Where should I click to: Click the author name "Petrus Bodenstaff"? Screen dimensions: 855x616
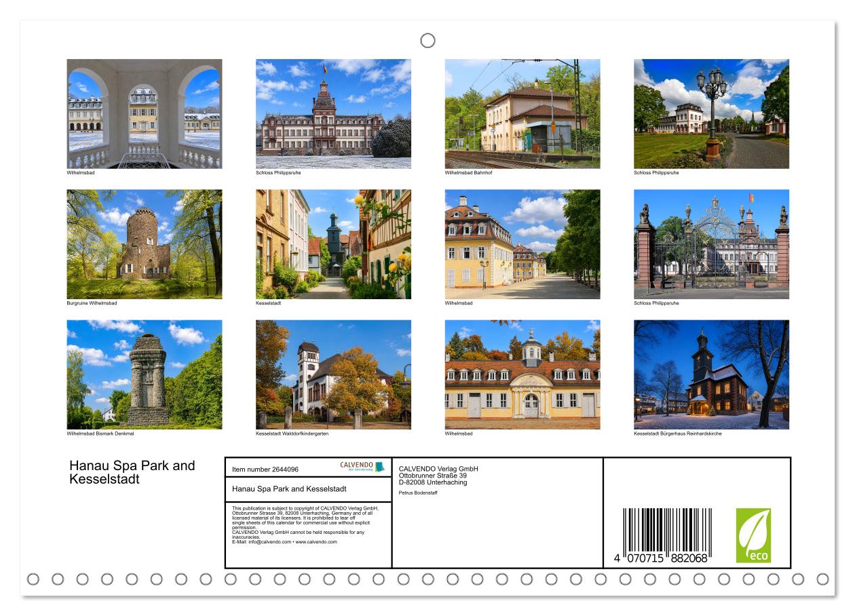418,493
